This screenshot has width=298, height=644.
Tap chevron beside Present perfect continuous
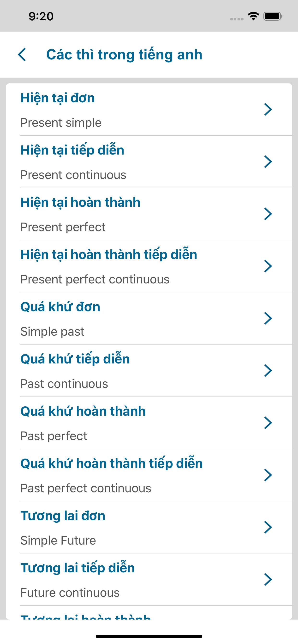(x=268, y=266)
